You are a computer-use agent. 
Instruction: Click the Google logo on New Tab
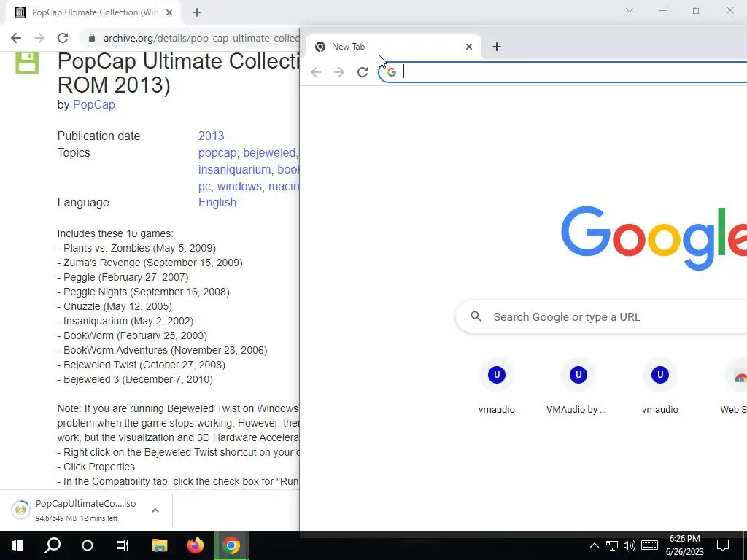point(654,238)
